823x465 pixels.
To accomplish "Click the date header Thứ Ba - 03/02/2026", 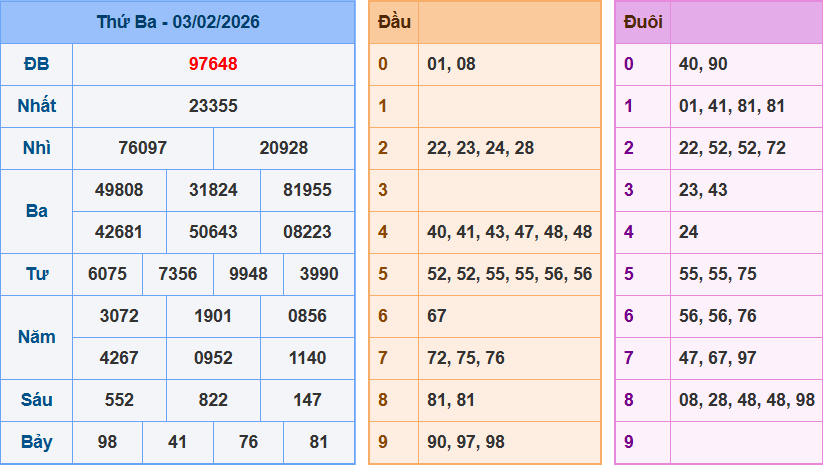I will (178, 22).
